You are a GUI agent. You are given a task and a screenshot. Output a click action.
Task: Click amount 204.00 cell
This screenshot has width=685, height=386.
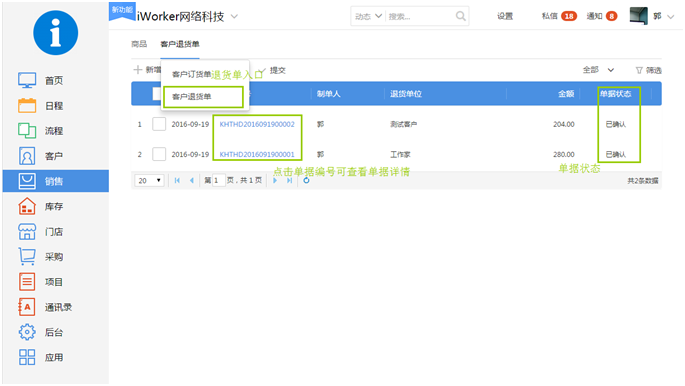(564, 124)
